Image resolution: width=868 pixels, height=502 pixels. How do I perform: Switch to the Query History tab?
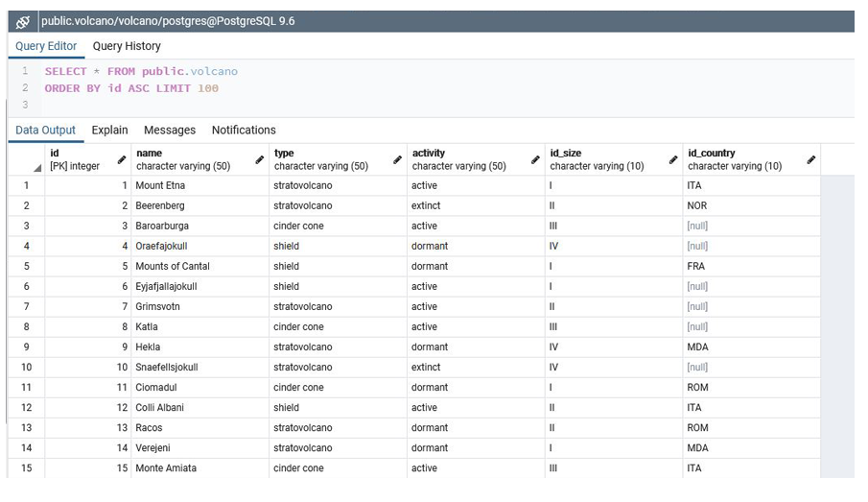[127, 46]
